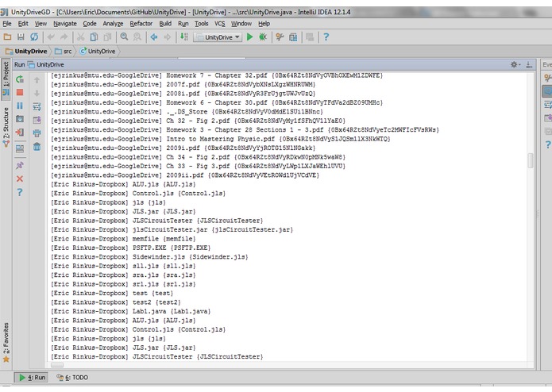The image size is (552, 392).
Task: Print console output with the printer icon
Action: [37, 133]
